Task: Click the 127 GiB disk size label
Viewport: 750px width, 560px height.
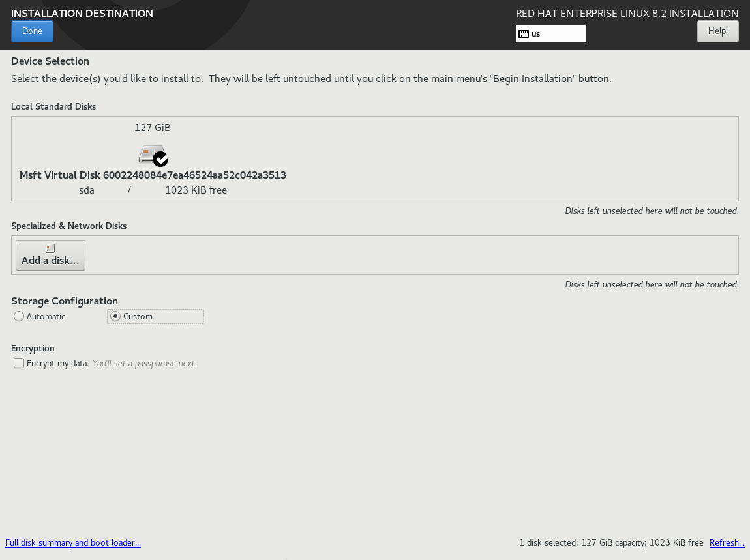Action: pos(153,128)
